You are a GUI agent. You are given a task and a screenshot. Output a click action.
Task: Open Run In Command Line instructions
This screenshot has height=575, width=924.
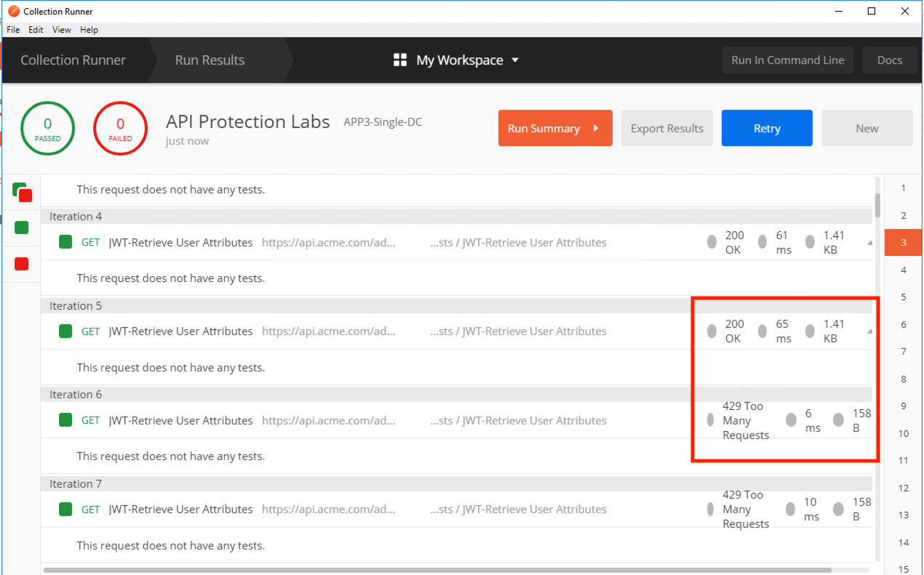[x=788, y=60]
